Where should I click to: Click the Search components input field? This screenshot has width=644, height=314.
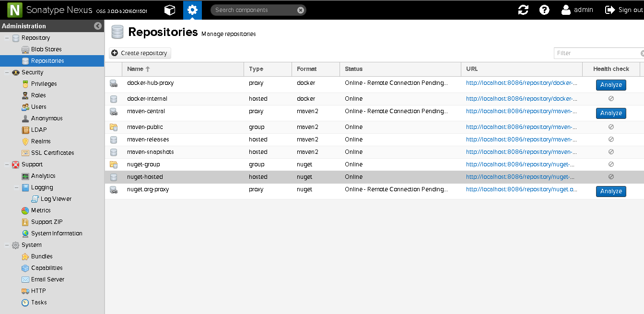point(254,10)
